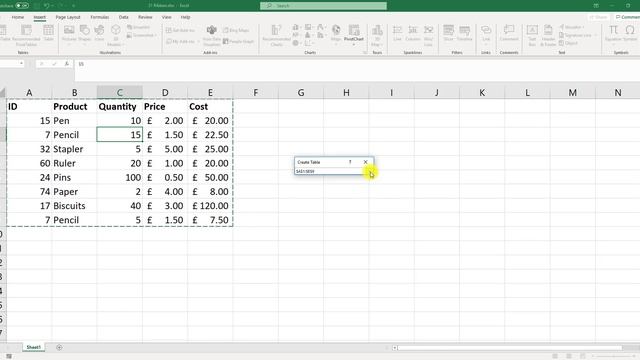Switch to the Formulas tab
640x360 pixels.
coord(100,17)
